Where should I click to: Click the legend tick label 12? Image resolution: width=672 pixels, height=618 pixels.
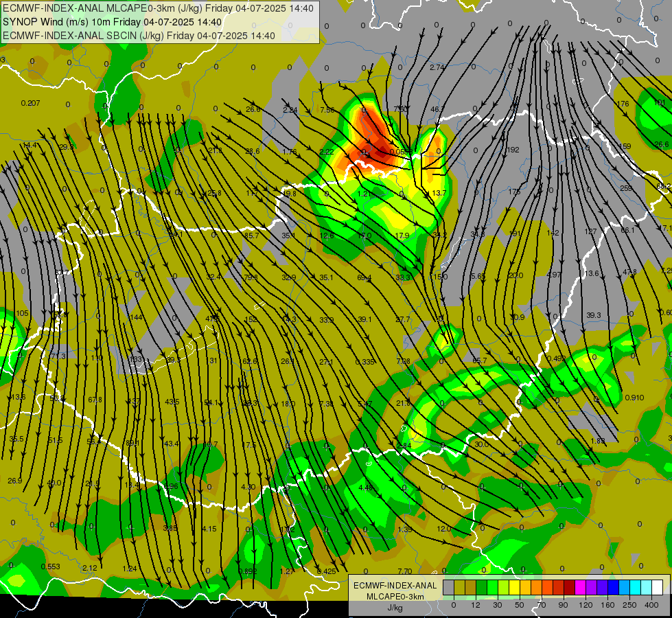click(x=476, y=605)
